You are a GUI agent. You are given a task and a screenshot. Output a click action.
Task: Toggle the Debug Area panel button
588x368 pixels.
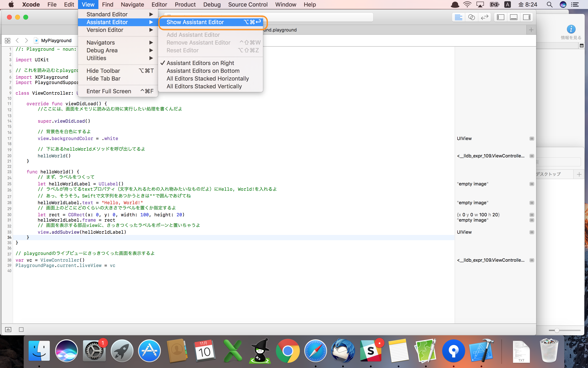513,17
